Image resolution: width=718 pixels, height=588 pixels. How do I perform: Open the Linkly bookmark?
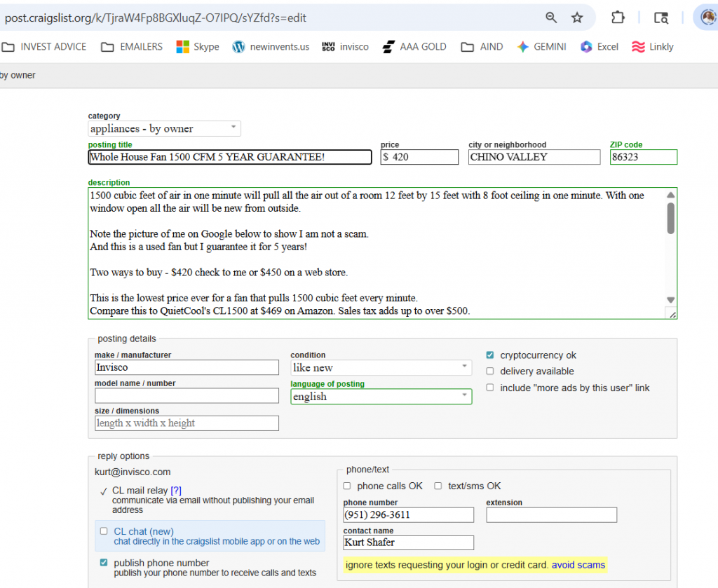pyautogui.click(x=652, y=47)
